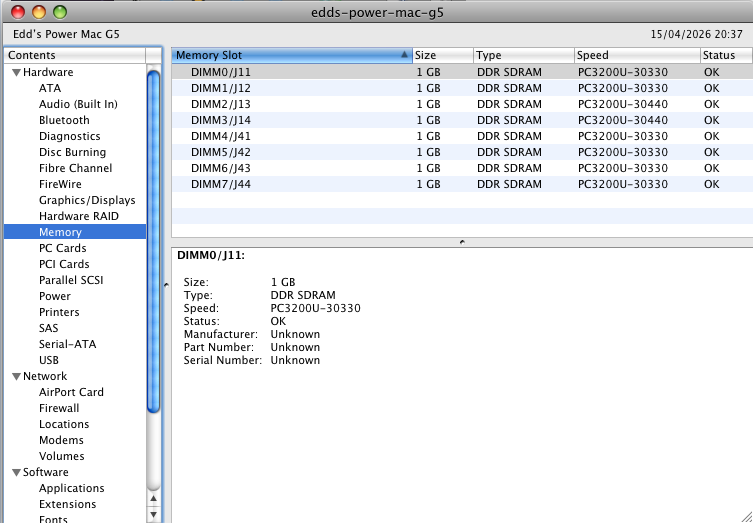Image resolution: width=753 pixels, height=523 pixels.
Task: Click PC3200U-30440 speed in DIMM2 row
Action: pos(623,104)
